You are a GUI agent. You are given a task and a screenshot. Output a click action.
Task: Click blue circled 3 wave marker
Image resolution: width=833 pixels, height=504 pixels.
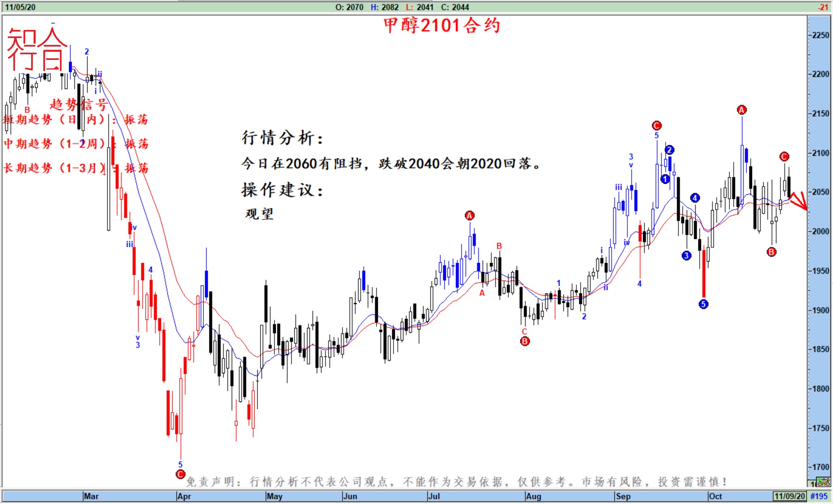coord(686,255)
